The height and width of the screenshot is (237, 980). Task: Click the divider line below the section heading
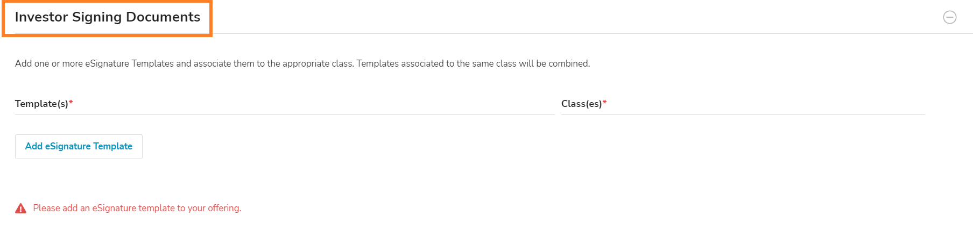592,33
